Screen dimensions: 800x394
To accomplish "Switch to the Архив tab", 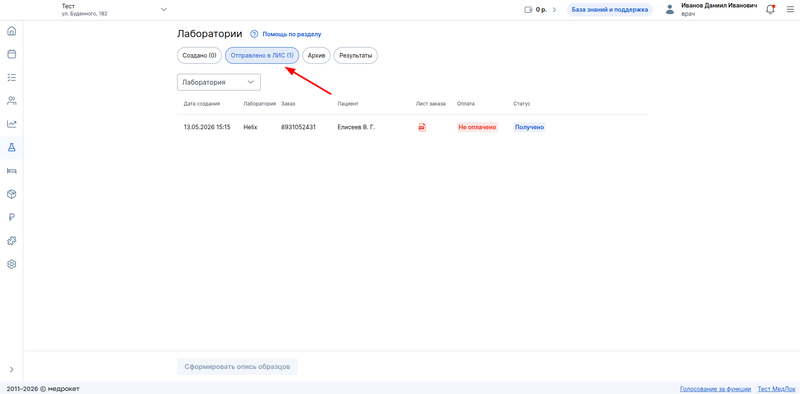I will [x=316, y=55].
